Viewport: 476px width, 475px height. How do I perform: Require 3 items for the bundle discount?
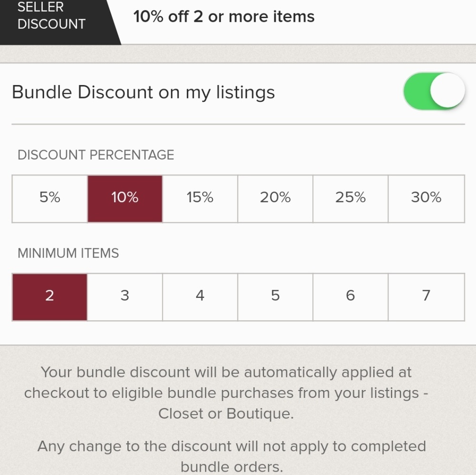(124, 297)
